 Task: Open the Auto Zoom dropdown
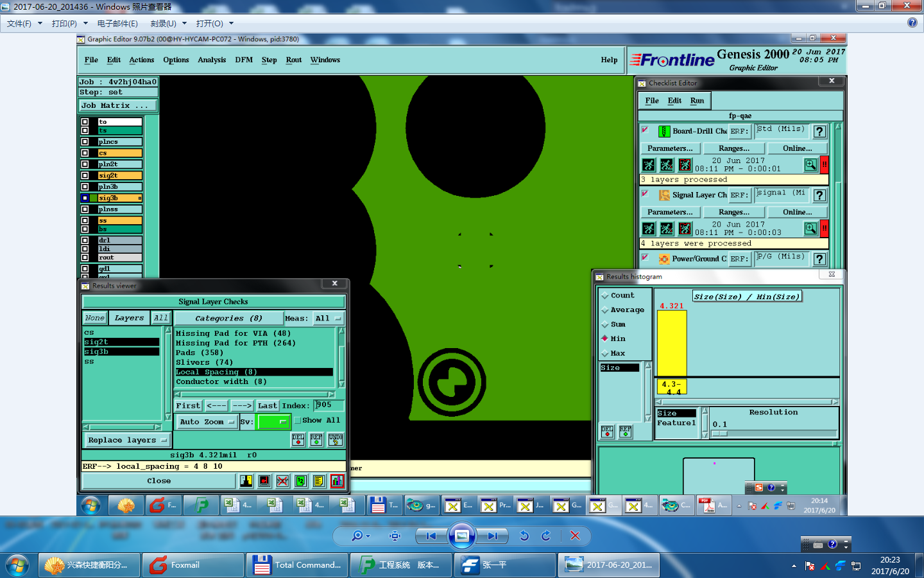tap(207, 422)
